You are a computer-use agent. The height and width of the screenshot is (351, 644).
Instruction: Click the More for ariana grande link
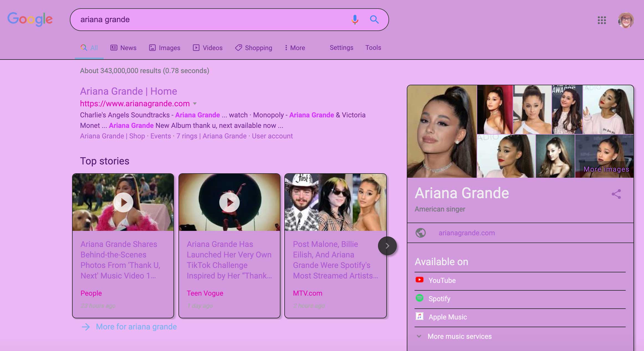(136, 327)
